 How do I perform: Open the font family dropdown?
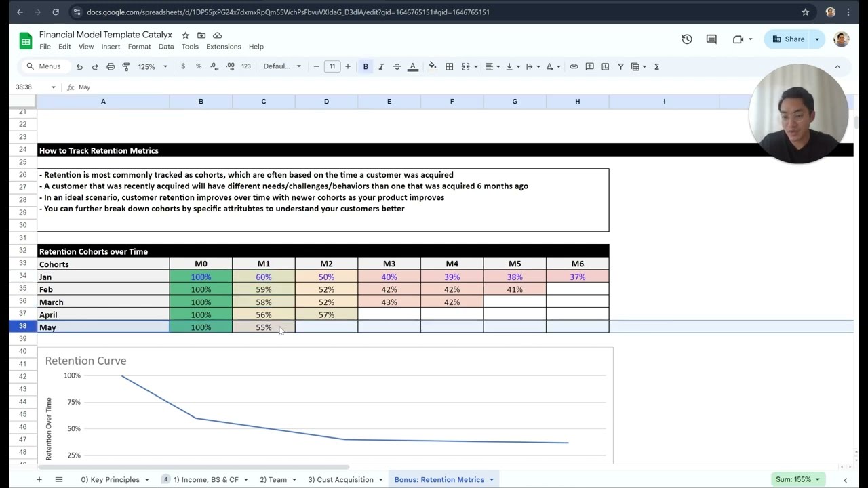click(x=282, y=66)
